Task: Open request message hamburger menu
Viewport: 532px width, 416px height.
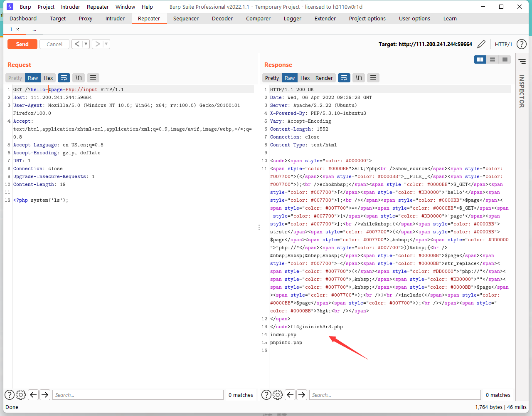Action: pos(93,78)
